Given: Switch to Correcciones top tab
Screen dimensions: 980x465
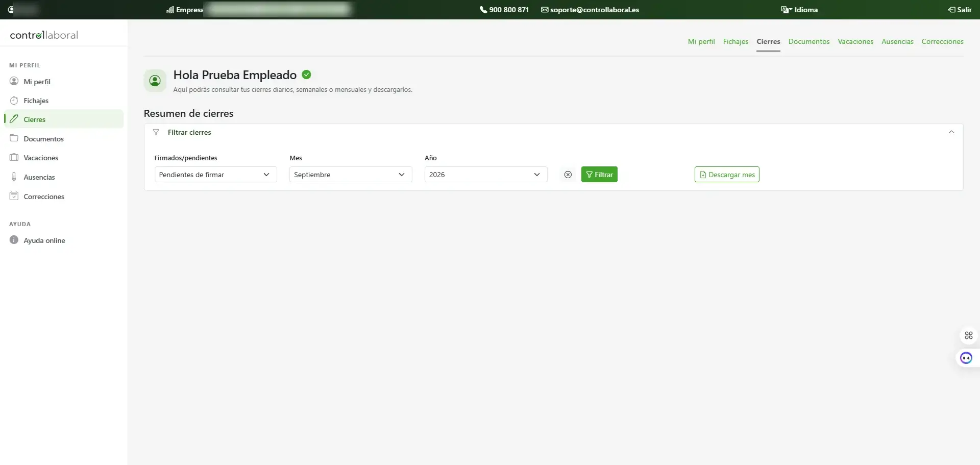Looking at the screenshot, I should (942, 41).
